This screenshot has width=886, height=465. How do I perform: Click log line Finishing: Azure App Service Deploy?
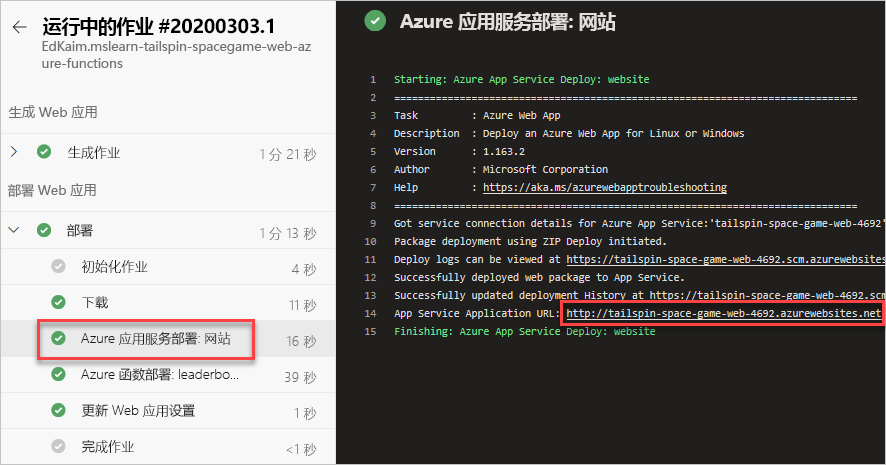[x=524, y=331]
